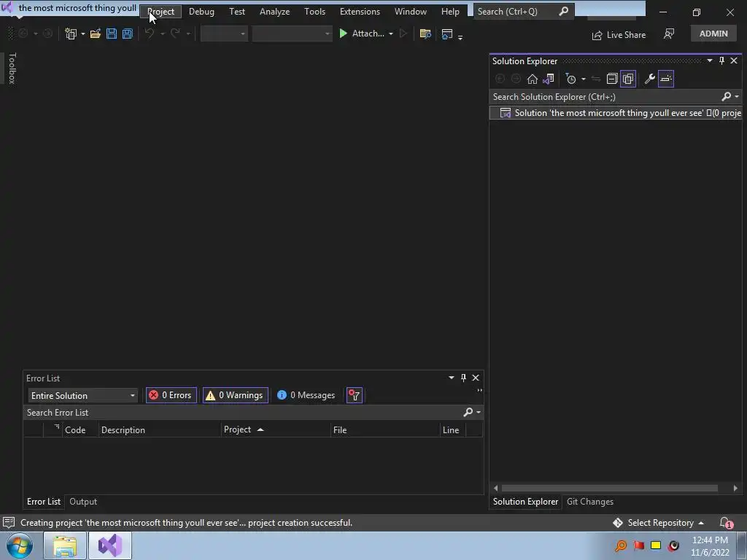Open the Debug menu
The image size is (747, 560).
[201, 12]
